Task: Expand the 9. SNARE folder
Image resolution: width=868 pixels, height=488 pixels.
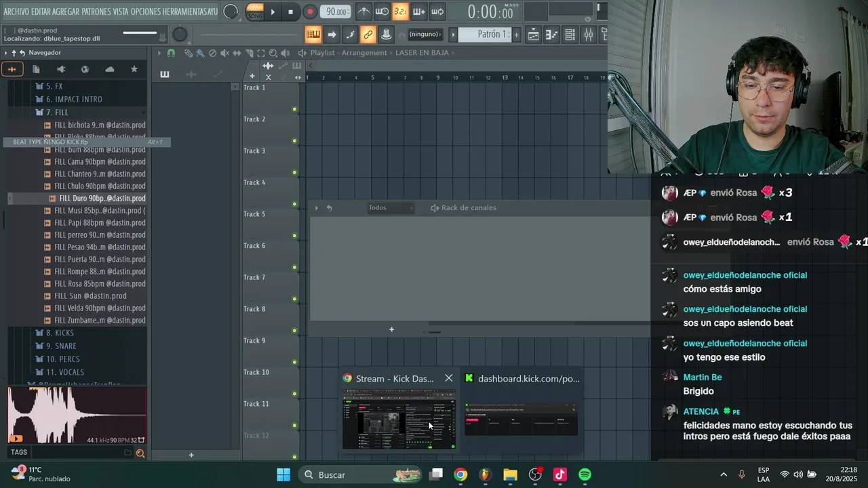Action: pos(61,346)
